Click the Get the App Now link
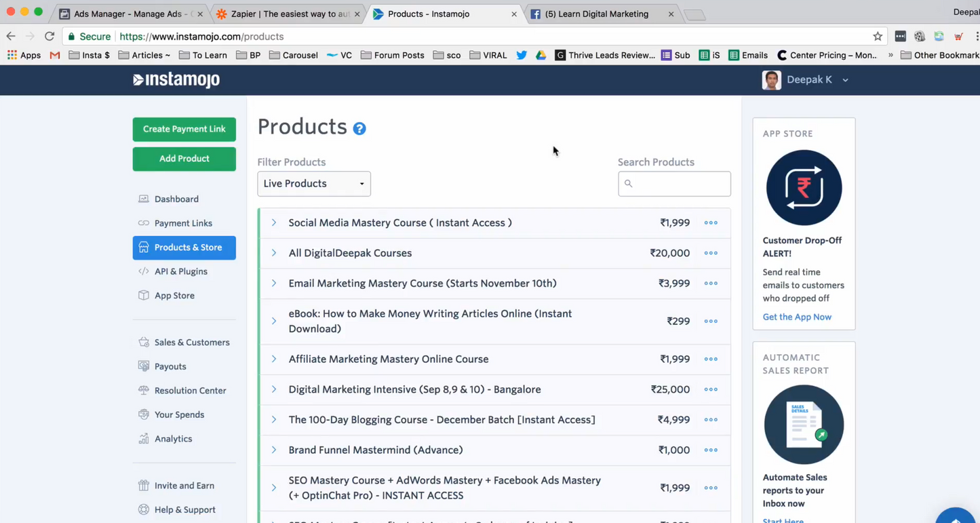This screenshot has width=980, height=523. click(x=797, y=317)
